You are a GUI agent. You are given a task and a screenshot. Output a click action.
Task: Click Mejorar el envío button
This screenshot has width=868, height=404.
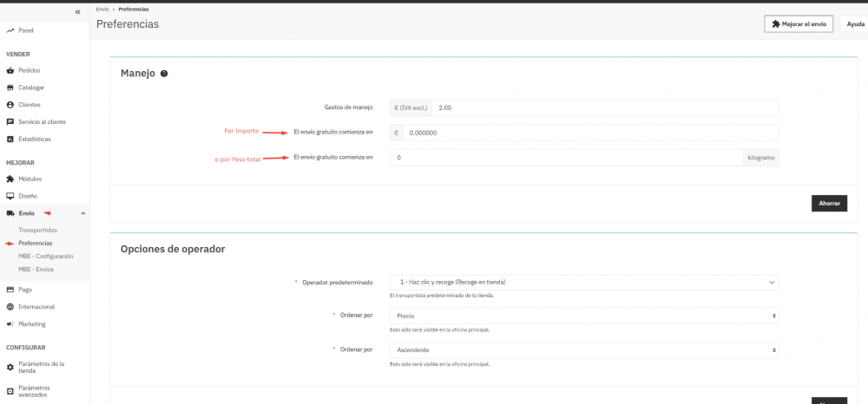coord(799,23)
